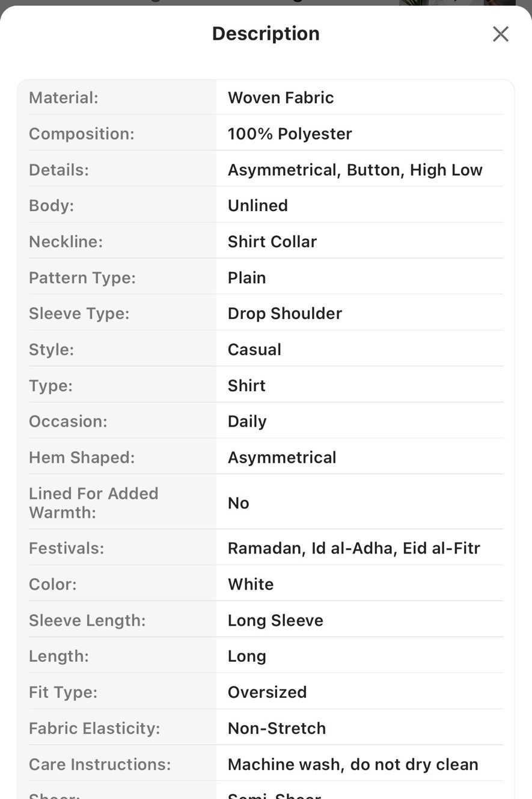Tap the Casual style value
Viewport: 532px width, 799px height.
254,350
